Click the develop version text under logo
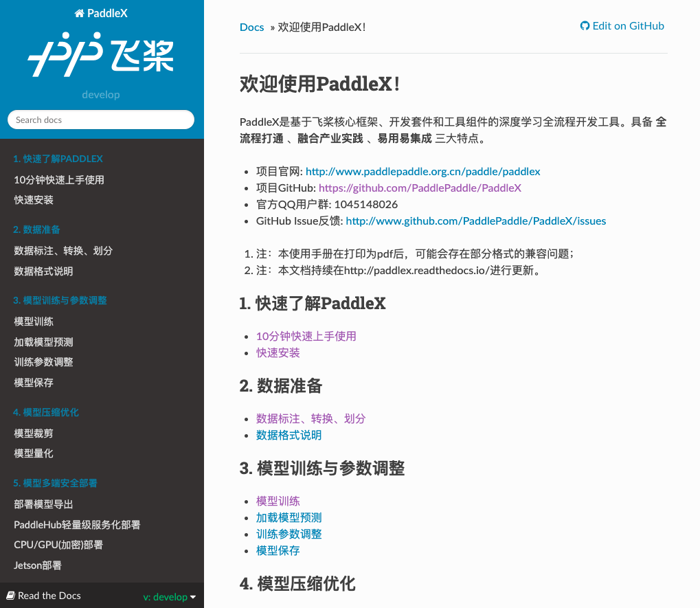 point(101,95)
